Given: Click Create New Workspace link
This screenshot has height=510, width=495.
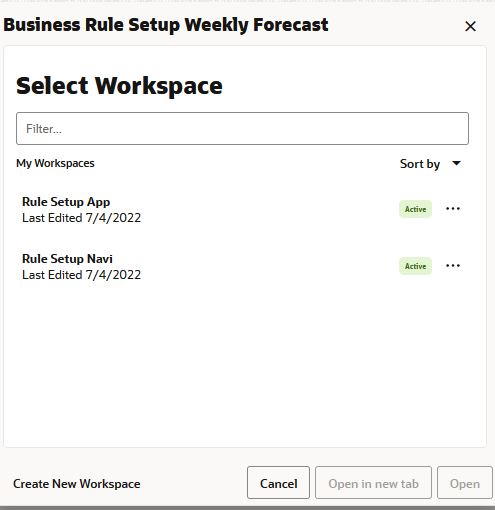Looking at the screenshot, I should (77, 484).
